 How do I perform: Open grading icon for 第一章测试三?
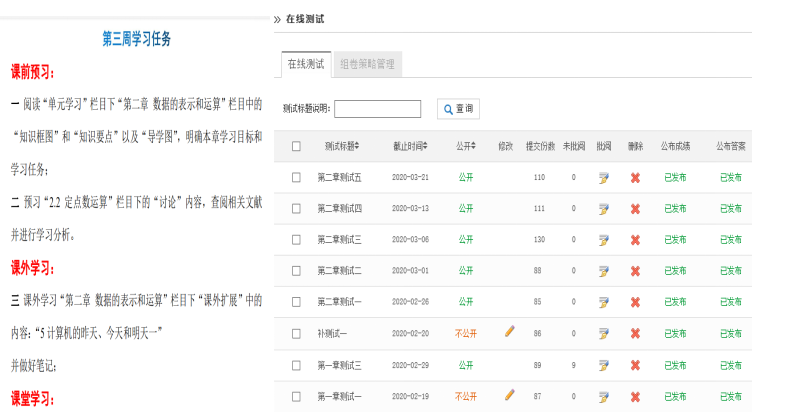pyautogui.click(x=603, y=365)
